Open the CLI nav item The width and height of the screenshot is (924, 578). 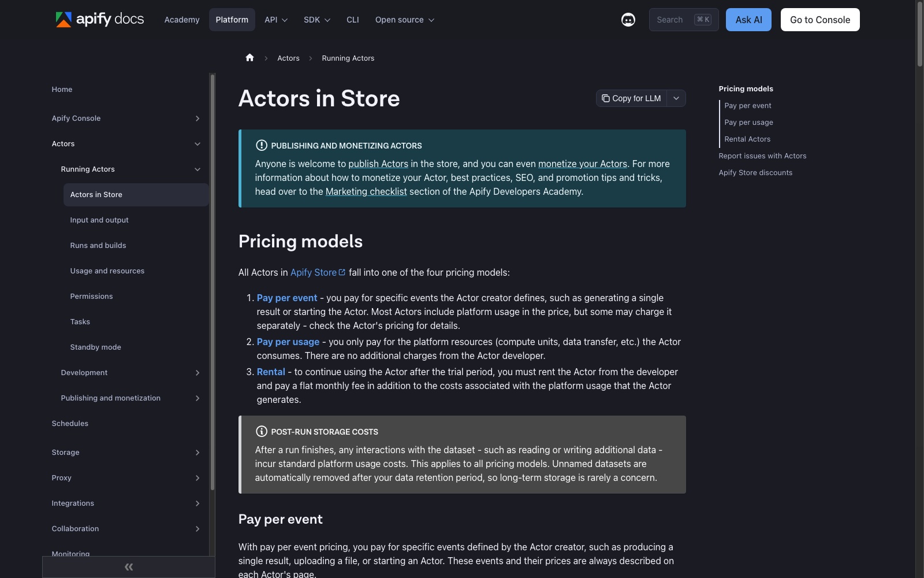click(353, 20)
